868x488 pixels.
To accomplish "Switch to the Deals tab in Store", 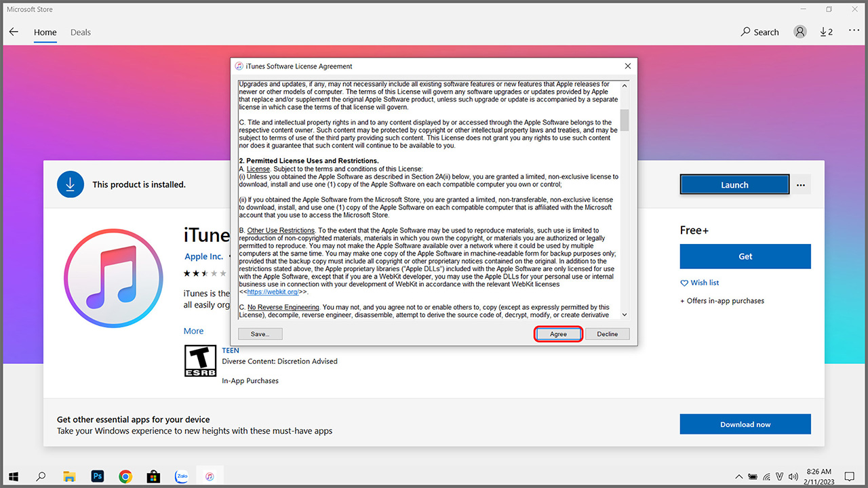I will (x=81, y=33).
